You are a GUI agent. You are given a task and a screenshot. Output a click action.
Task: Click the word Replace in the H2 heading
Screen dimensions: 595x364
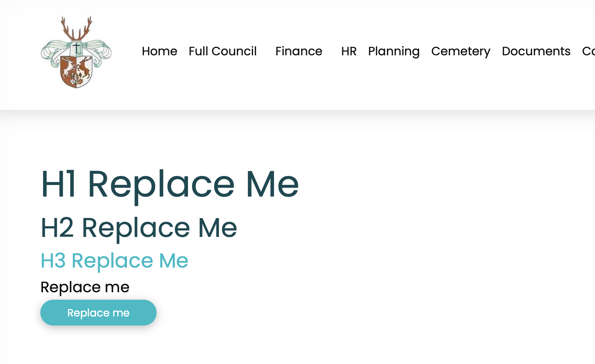136,228
